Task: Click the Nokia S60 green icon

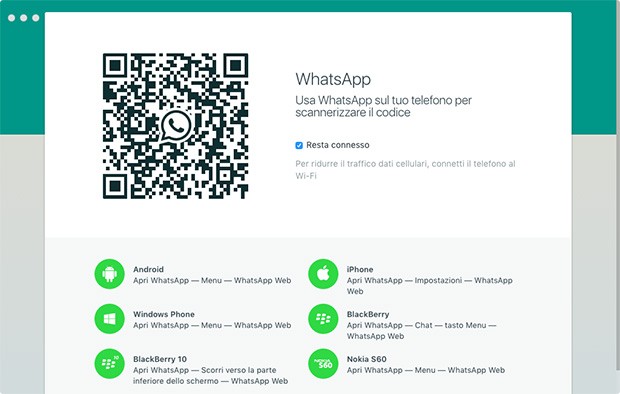Action: coord(323,364)
